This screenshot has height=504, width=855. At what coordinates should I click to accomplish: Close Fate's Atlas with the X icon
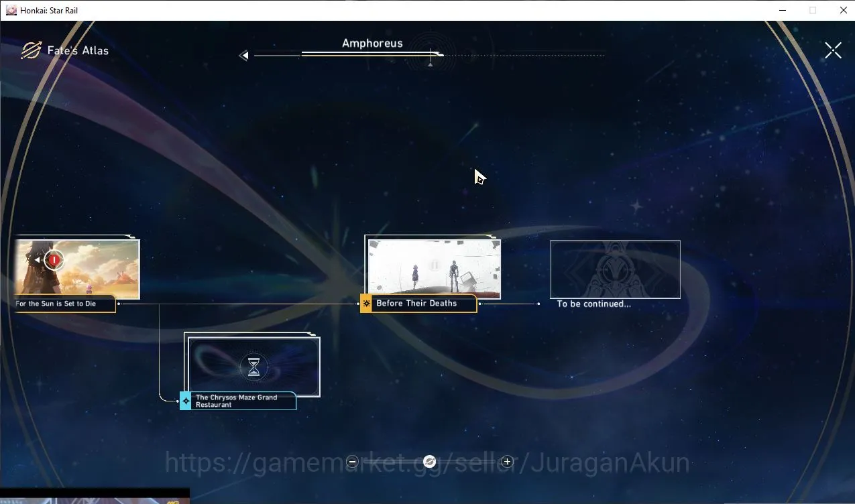point(833,50)
